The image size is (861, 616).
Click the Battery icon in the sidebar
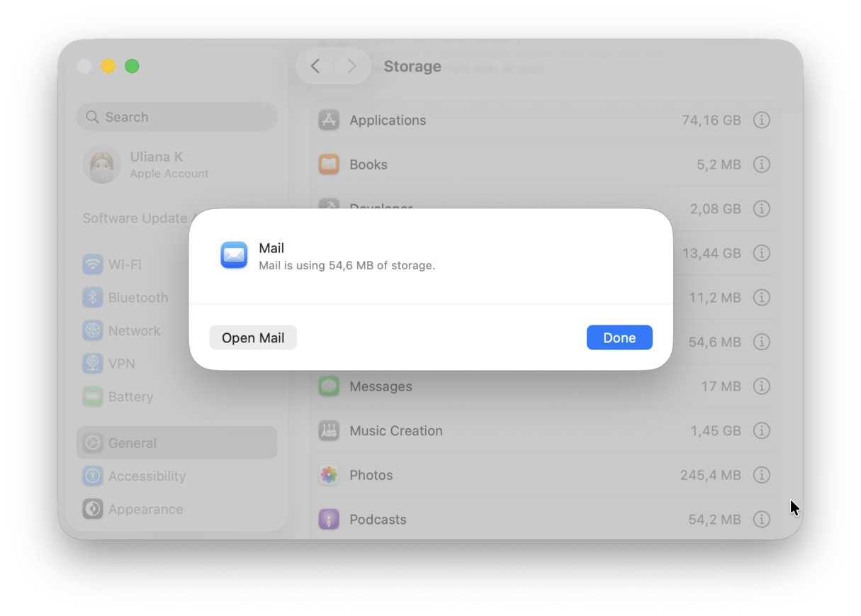93,396
